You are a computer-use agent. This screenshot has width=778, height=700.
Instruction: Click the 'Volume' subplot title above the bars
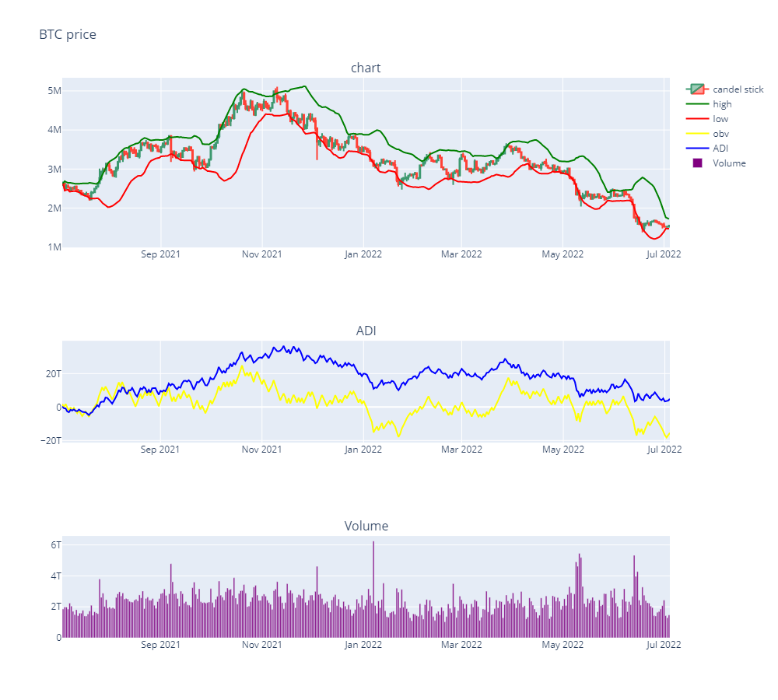coord(366,527)
